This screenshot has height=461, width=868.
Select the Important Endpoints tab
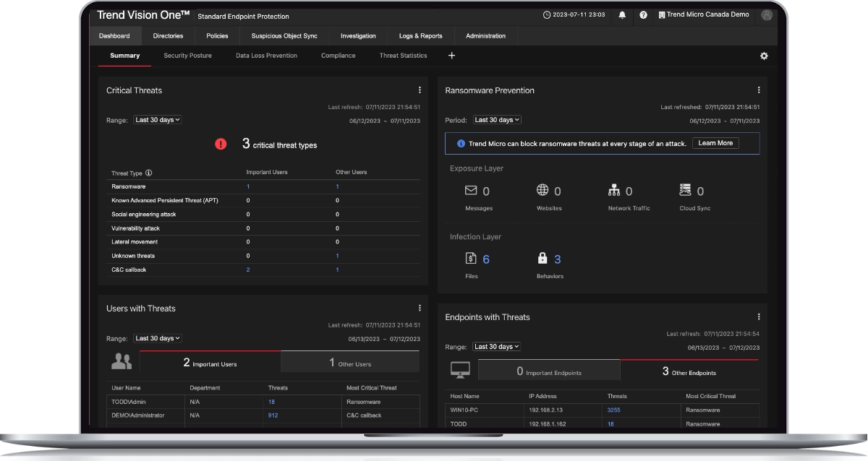click(549, 371)
